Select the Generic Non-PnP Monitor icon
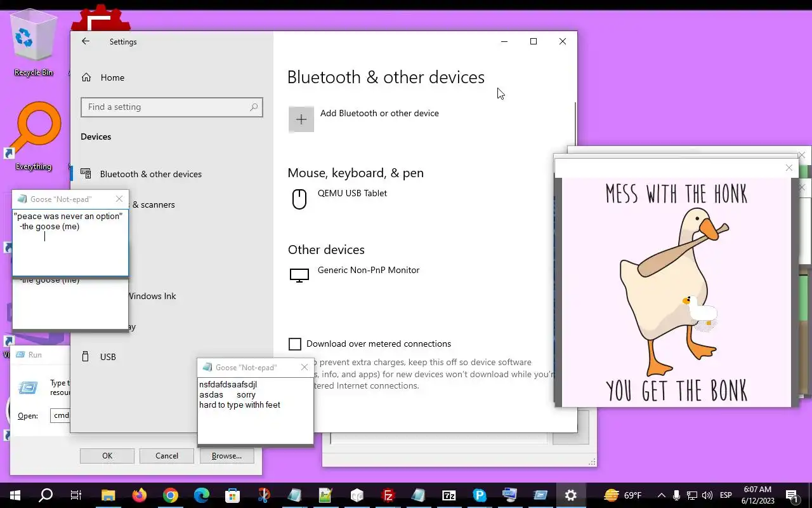Viewport: 812px width, 508px height. [299, 275]
